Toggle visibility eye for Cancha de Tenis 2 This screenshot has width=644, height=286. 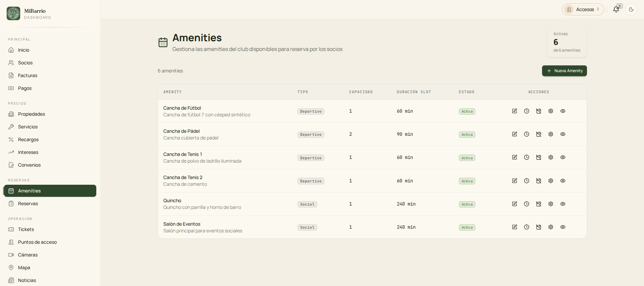coord(563,181)
